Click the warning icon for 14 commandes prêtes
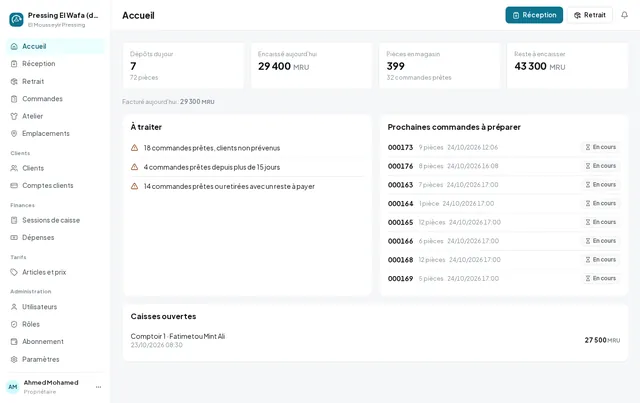Image resolution: width=640 pixels, height=403 pixels. 134,186
